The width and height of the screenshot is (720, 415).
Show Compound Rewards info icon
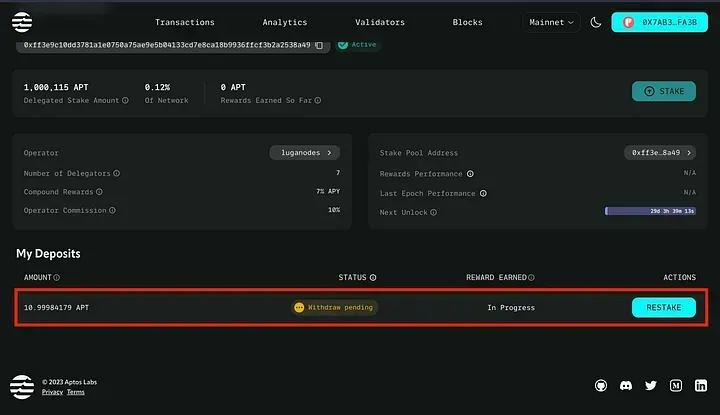[99, 191]
